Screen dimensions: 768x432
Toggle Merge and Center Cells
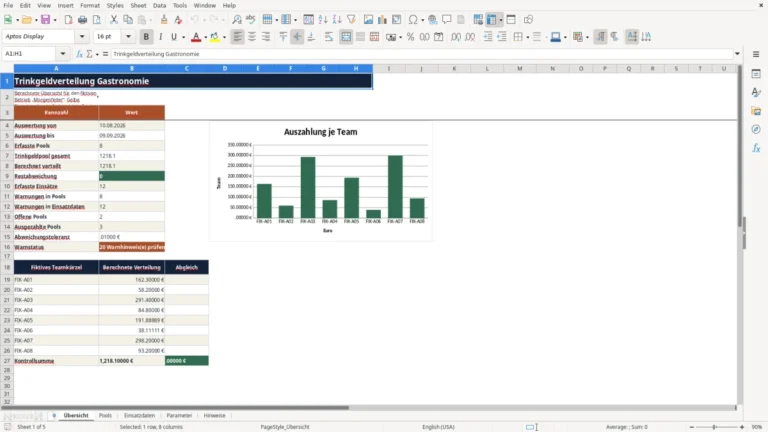pos(346,37)
